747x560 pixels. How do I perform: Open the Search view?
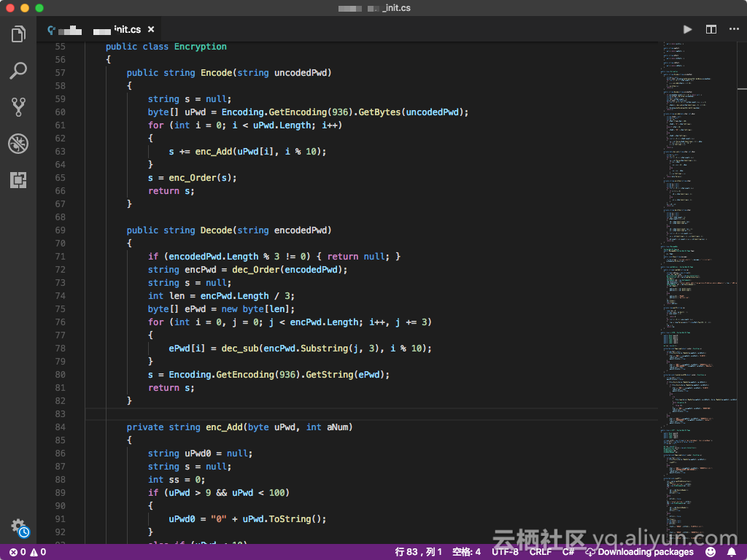tap(18, 71)
